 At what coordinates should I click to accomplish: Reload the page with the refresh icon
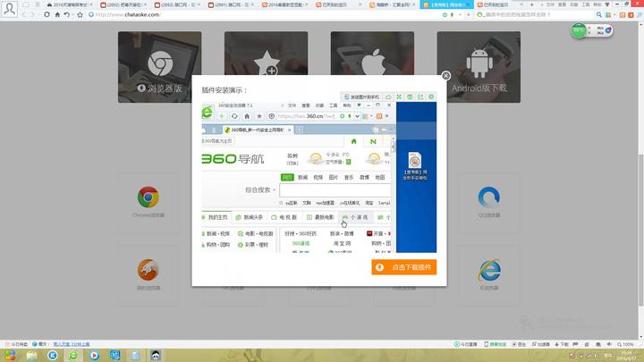coord(47,15)
